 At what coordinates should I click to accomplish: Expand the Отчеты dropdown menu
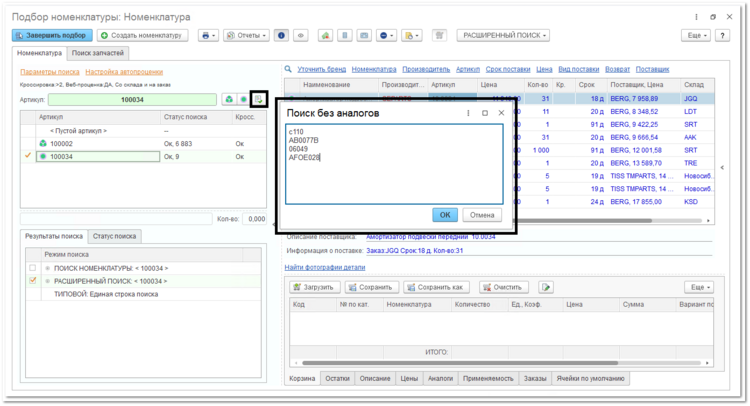[x=246, y=35]
